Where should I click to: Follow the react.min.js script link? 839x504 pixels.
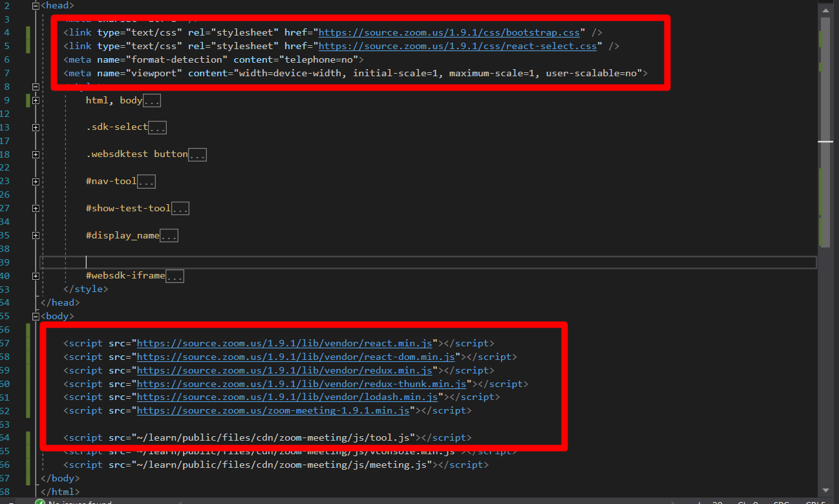coord(284,343)
